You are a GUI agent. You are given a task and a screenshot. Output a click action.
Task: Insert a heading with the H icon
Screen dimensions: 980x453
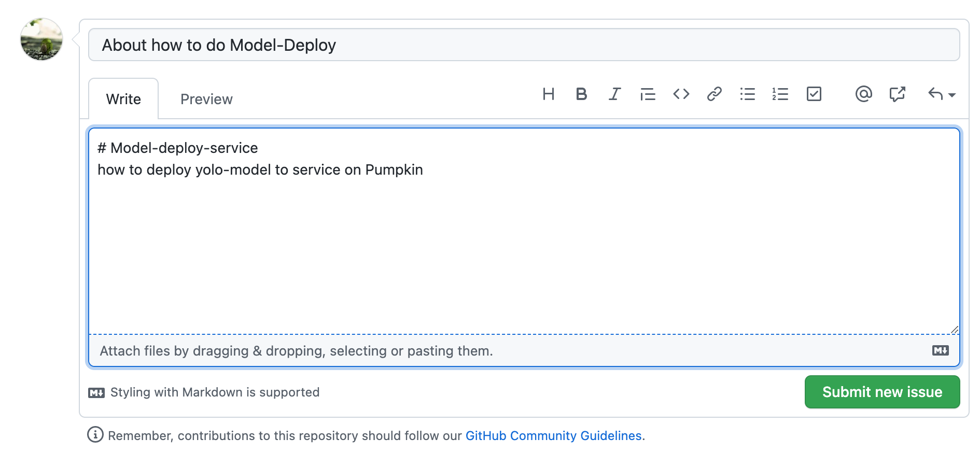549,94
